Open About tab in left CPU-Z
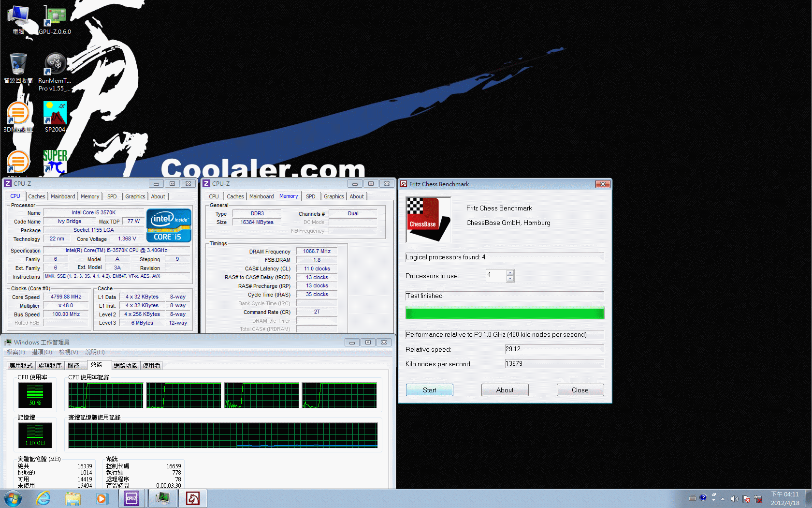Viewport: 812px width, 508px height. pos(158,196)
